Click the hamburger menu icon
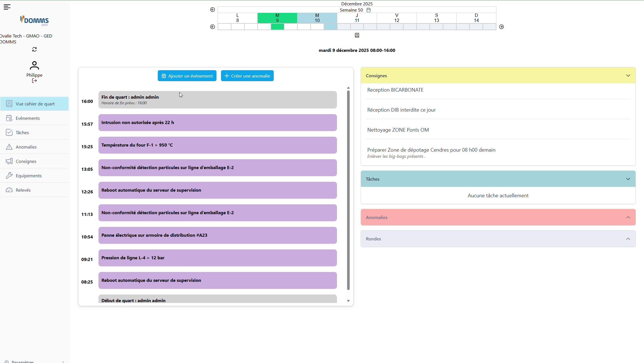The height and width of the screenshot is (363, 644). pos(7,7)
